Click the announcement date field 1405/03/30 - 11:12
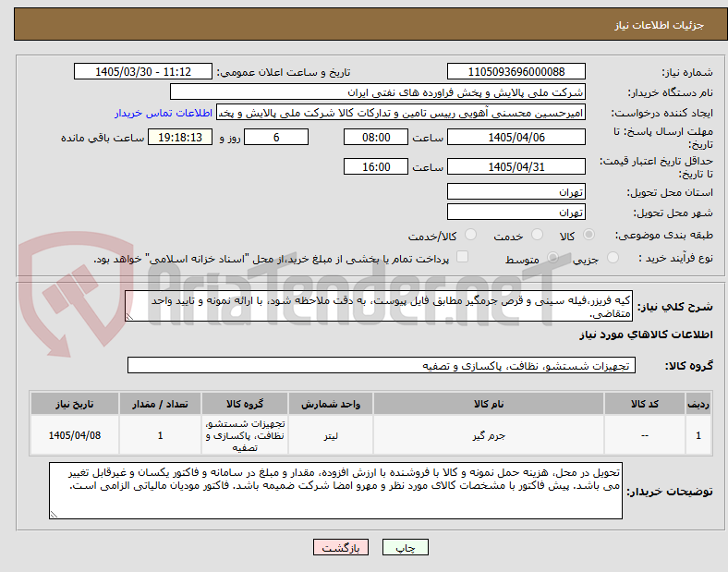This screenshot has width=728, height=572. pyautogui.click(x=143, y=71)
